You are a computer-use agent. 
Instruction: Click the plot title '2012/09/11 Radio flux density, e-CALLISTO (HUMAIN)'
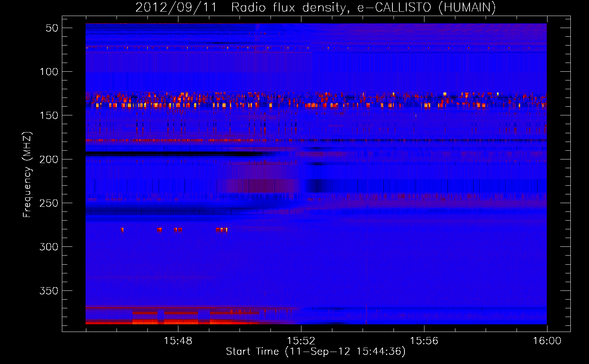(x=316, y=7)
